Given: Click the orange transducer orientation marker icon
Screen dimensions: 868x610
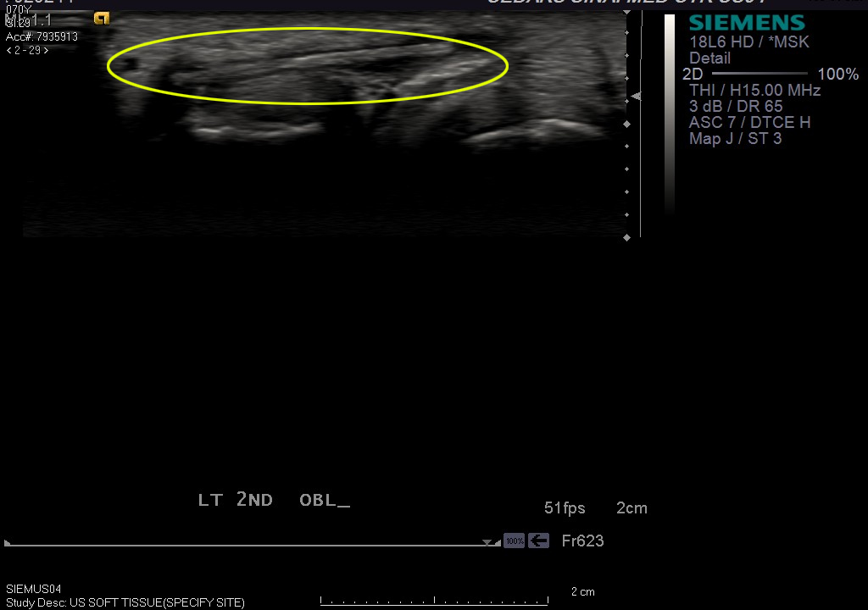Looking at the screenshot, I should pos(102,19).
